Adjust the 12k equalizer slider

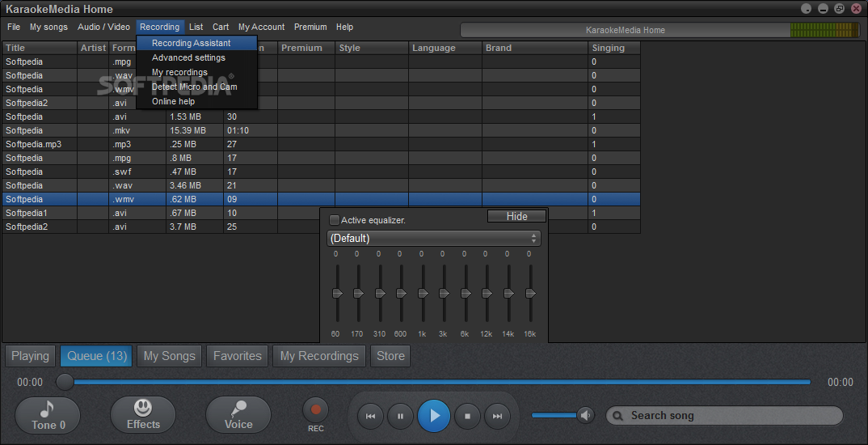(487, 293)
